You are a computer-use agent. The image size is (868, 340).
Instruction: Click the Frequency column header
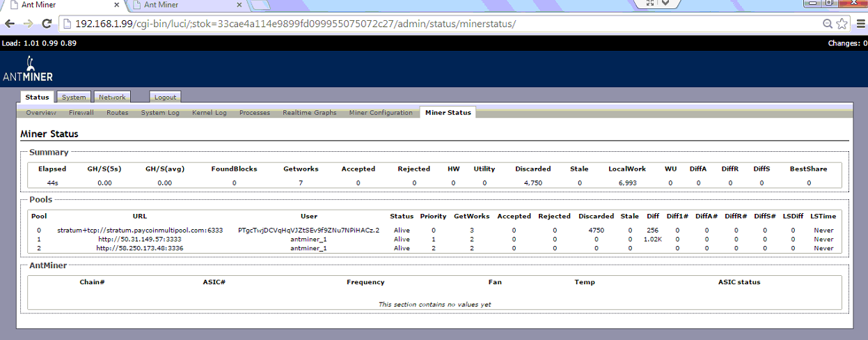(365, 282)
